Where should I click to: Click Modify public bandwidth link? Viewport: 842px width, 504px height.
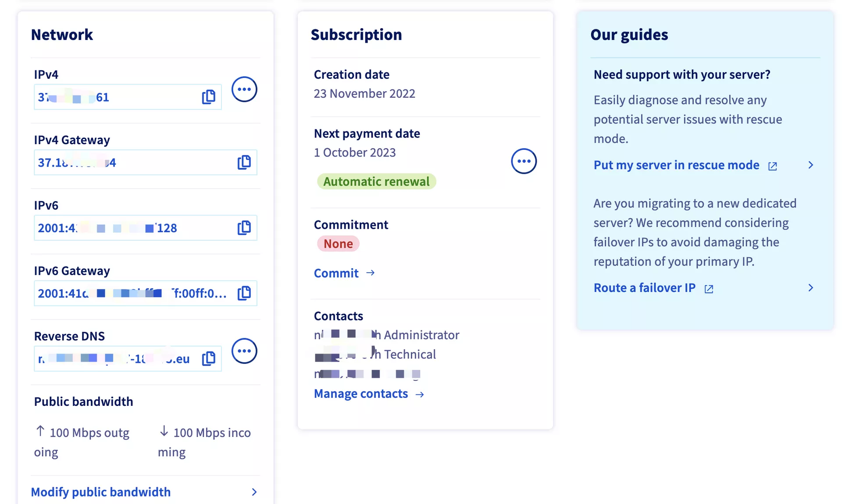[x=101, y=492]
